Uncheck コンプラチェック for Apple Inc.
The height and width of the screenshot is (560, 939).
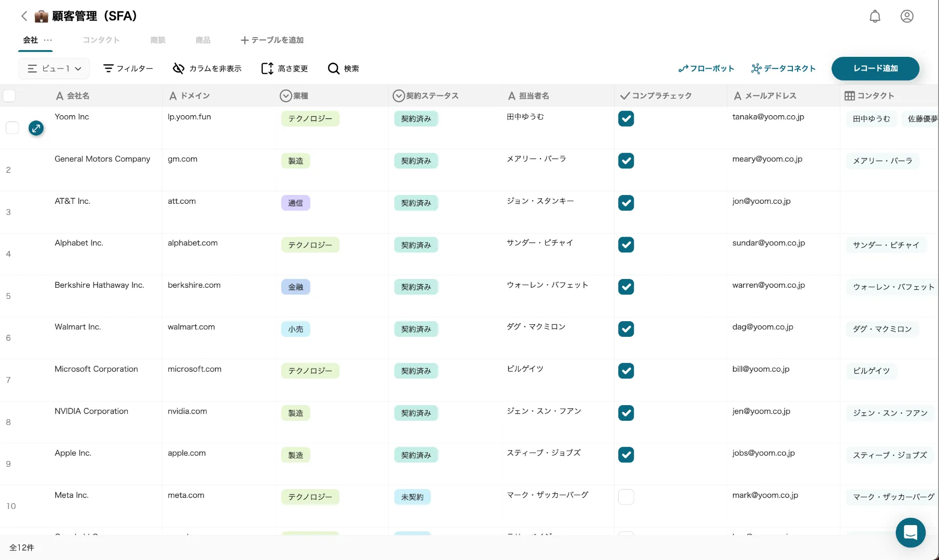pos(626,455)
